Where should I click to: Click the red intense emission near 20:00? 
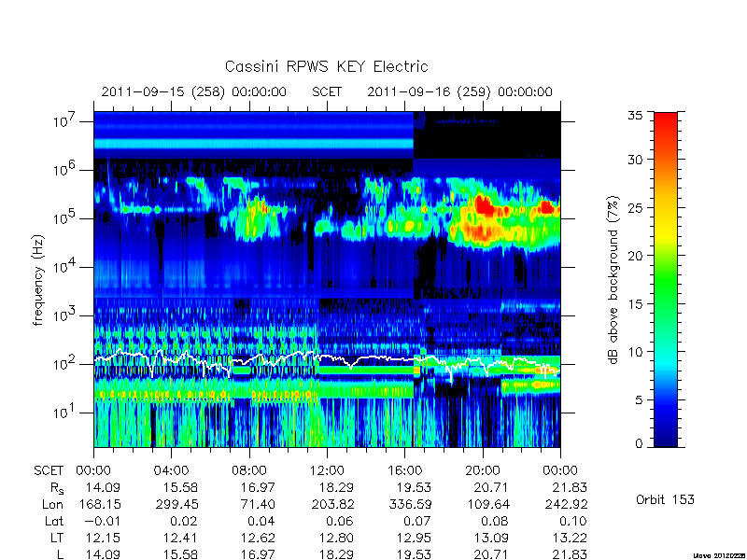[x=484, y=205]
